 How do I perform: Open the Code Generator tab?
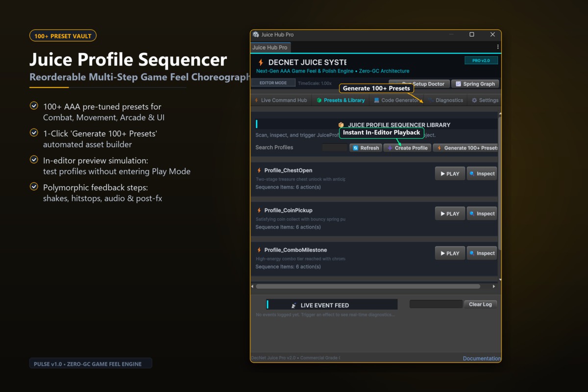[x=396, y=100]
